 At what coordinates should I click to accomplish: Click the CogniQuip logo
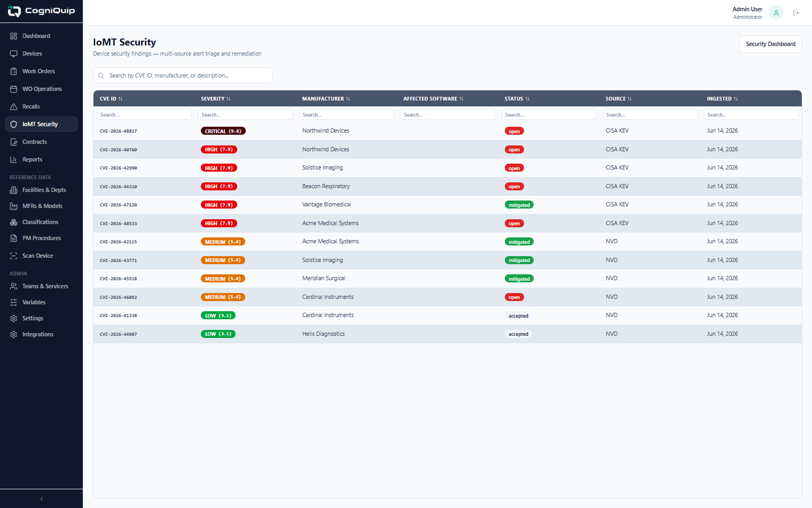pyautogui.click(x=42, y=11)
